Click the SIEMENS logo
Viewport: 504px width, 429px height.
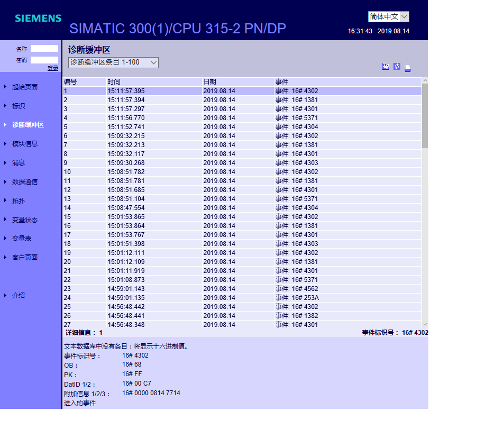[x=38, y=19]
